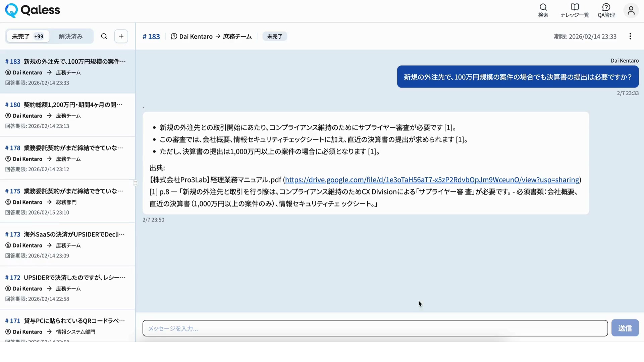Viewport: 644px width, 362px height.
Task: Click the sidebar resize drag handle
Action: 136,183
